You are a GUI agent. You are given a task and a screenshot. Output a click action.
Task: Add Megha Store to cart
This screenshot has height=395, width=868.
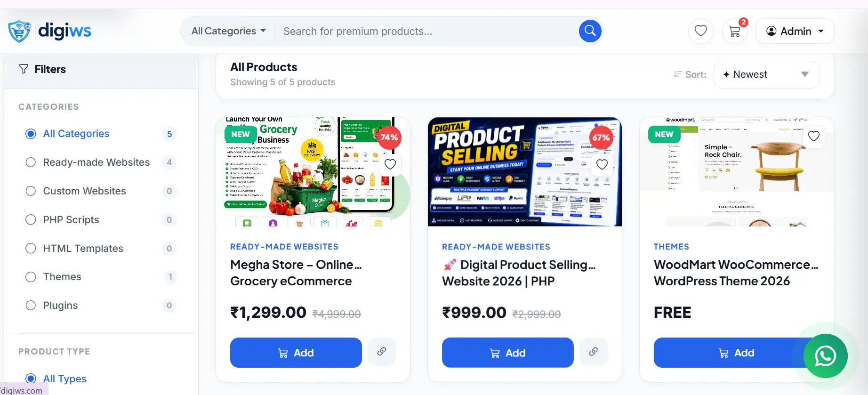[296, 353]
